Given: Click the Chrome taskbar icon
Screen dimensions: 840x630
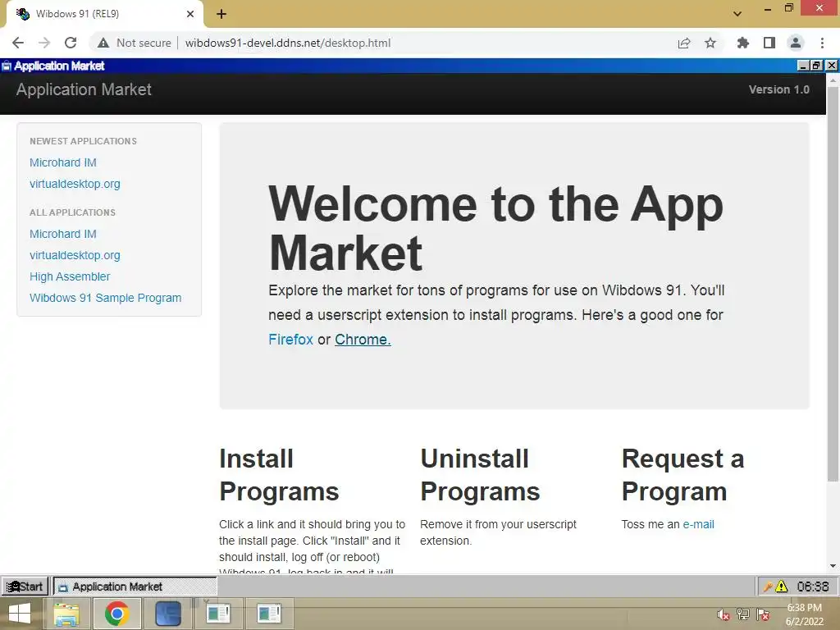Looking at the screenshot, I should coord(116,614).
